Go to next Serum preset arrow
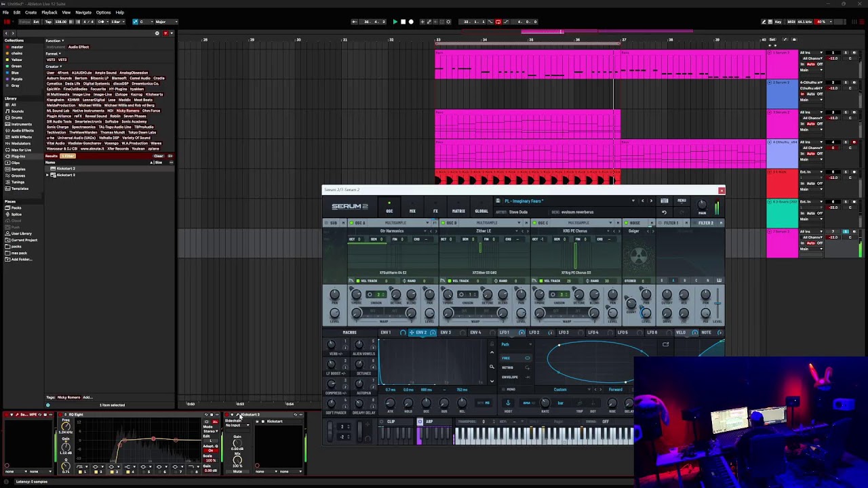This screenshot has width=868, height=488. (x=651, y=201)
